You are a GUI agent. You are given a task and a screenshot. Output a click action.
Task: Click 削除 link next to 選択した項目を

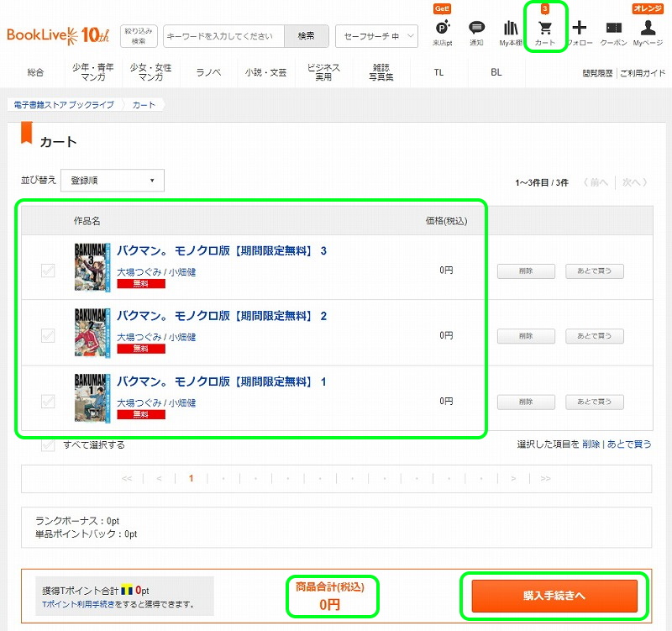pos(591,444)
